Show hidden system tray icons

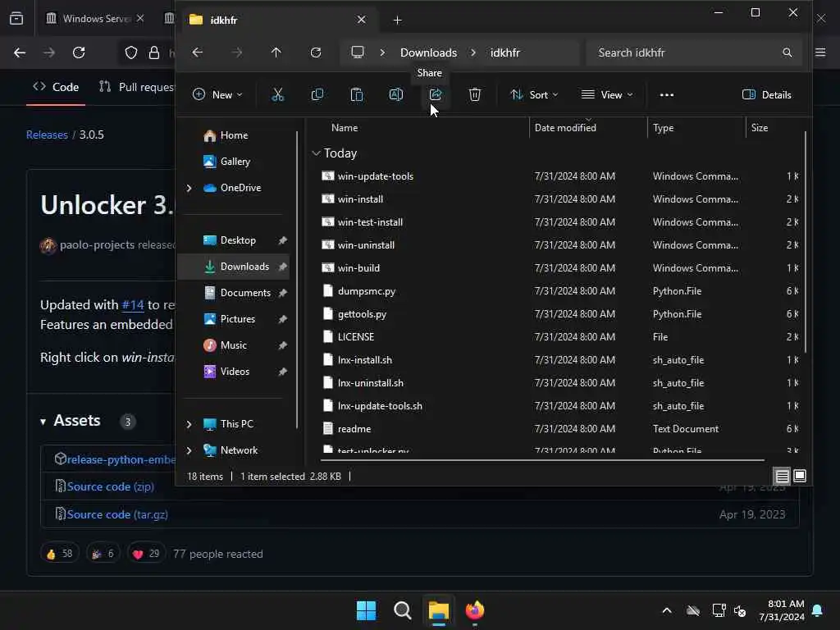(667, 610)
